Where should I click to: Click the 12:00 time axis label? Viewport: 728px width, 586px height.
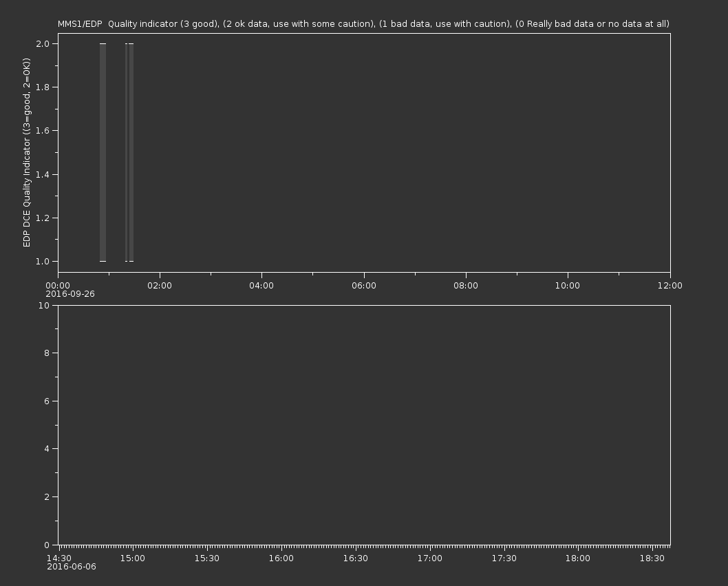[x=670, y=285]
